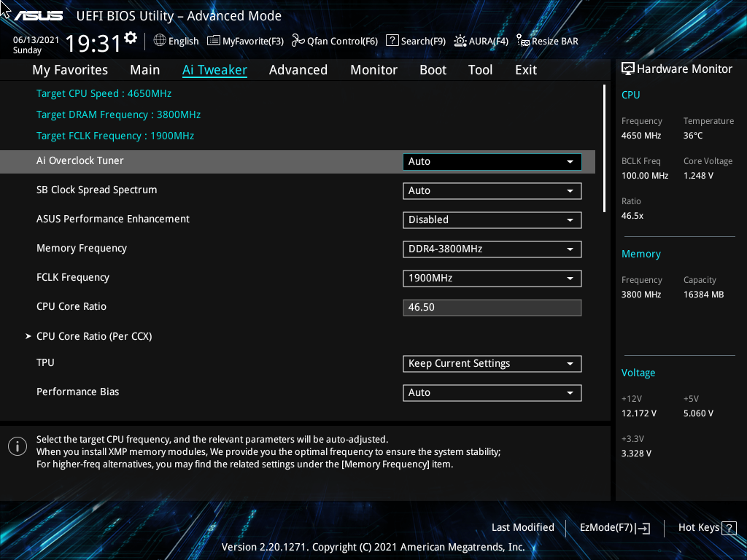
Task: Click memory capacity value 16384 MB
Action: (703, 295)
